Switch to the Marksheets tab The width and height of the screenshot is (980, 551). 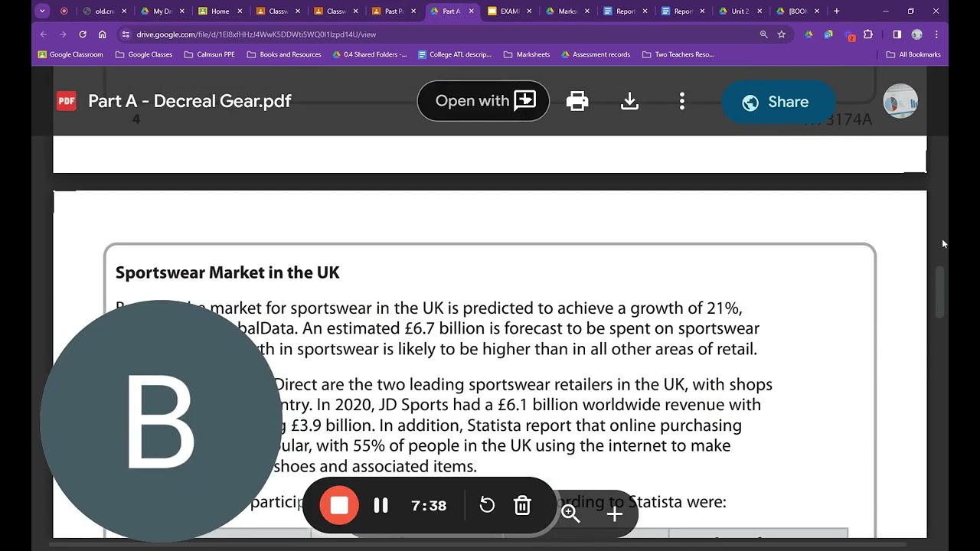click(567, 11)
